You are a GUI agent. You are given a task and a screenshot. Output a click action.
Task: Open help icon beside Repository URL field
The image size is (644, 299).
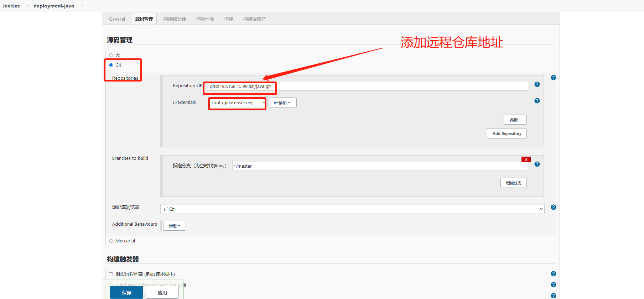pos(537,84)
